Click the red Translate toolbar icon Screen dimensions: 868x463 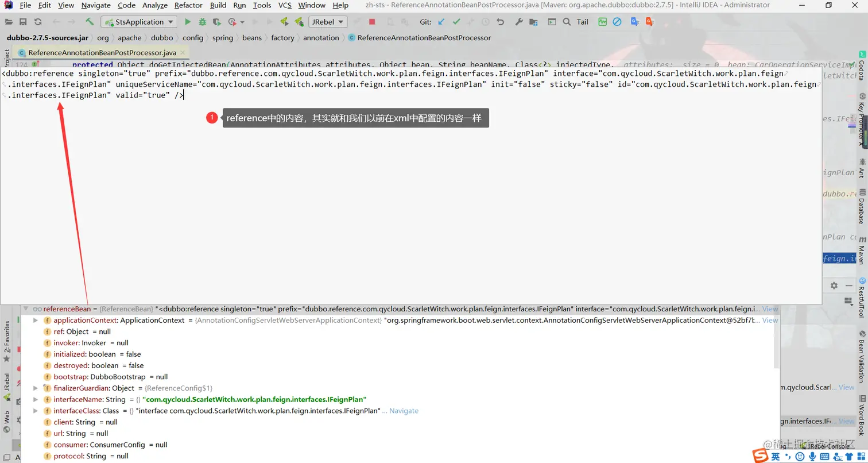pyautogui.click(x=650, y=22)
